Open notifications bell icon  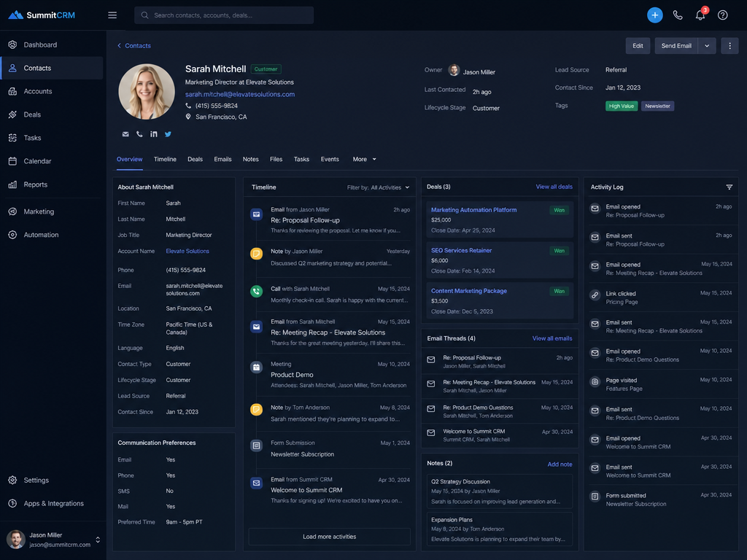[700, 15]
